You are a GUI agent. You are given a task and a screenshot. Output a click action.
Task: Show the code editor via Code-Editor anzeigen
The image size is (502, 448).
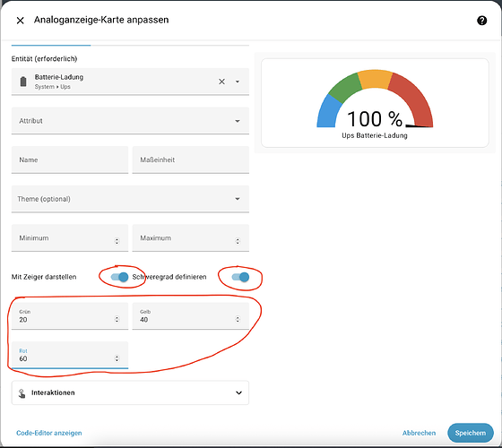click(49, 433)
